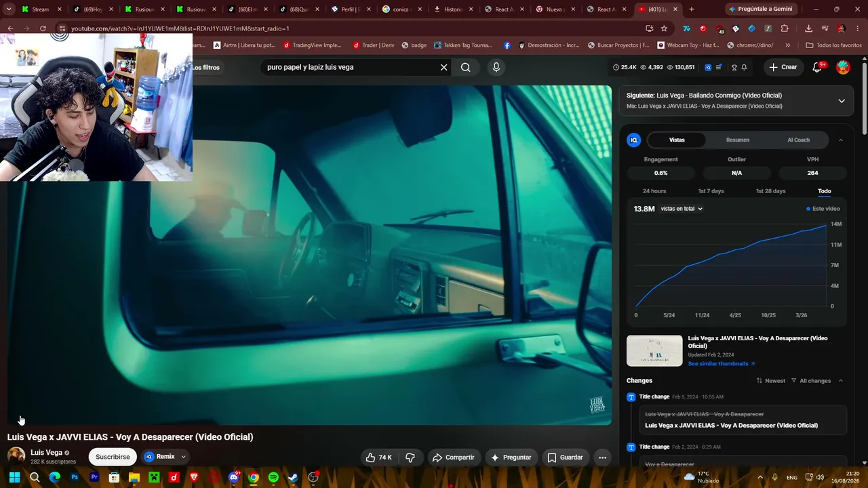
Task: Expand the Siguiente mix playlist panel
Action: [842, 101]
